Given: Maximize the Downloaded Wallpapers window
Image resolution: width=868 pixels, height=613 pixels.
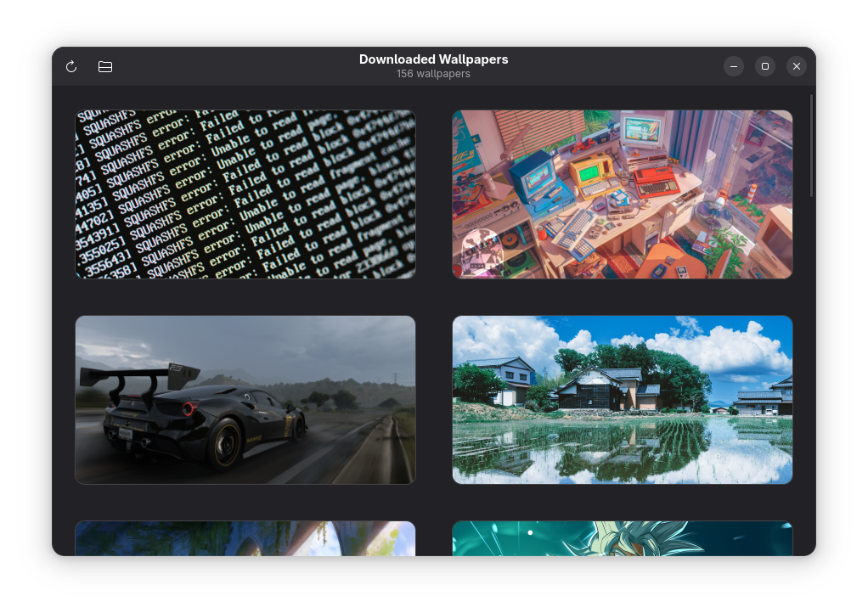Looking at the screenshot, I should (765, 66).
